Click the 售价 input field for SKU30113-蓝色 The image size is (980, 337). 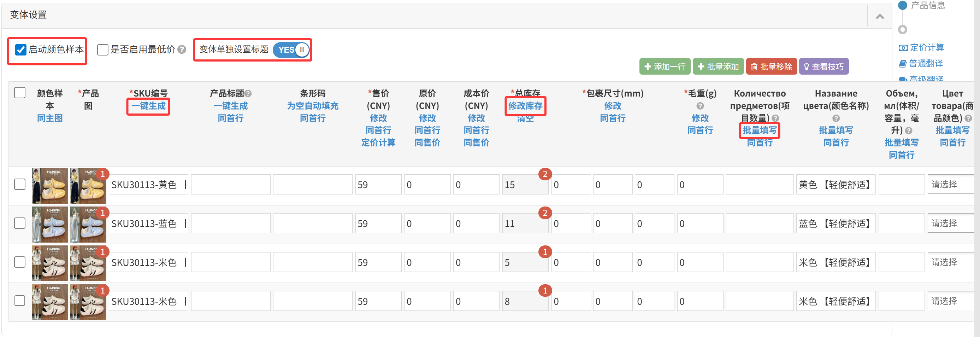[x=378, y=223]
